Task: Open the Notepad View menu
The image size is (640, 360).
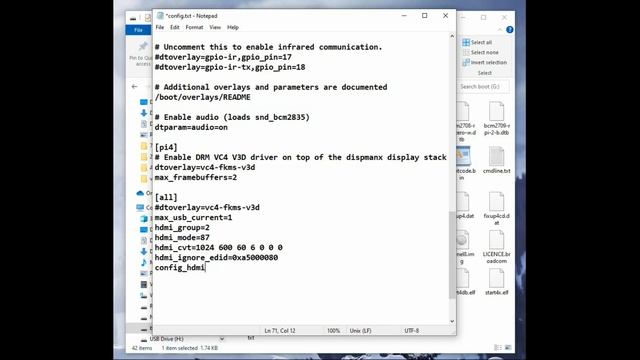Action: (215, 27)
